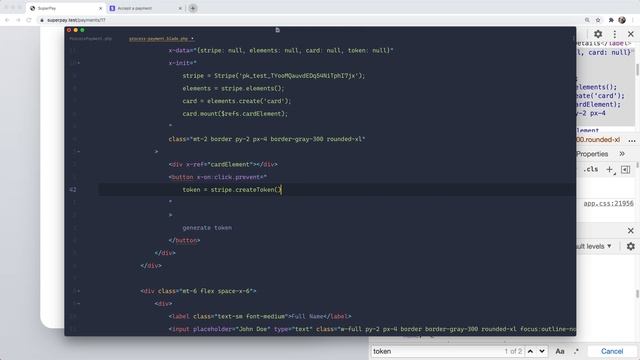
Task: Close the console drawer
Action: tap(631, 231)
